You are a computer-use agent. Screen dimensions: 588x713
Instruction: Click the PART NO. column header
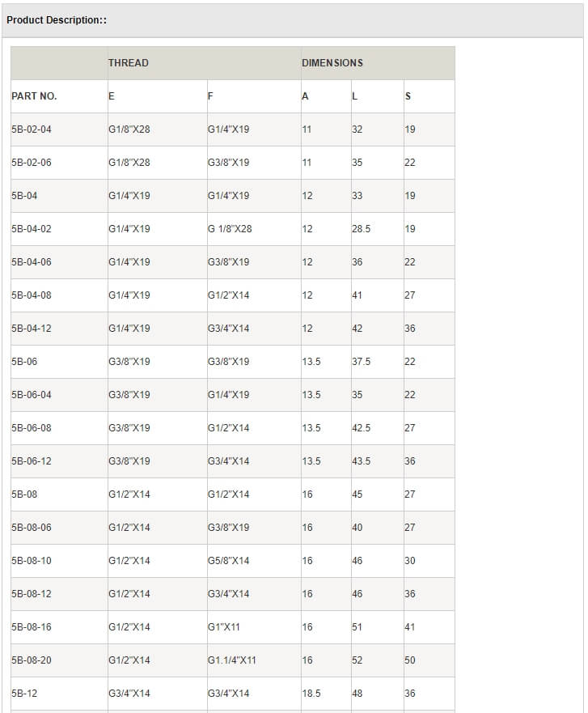pos(34,96)
